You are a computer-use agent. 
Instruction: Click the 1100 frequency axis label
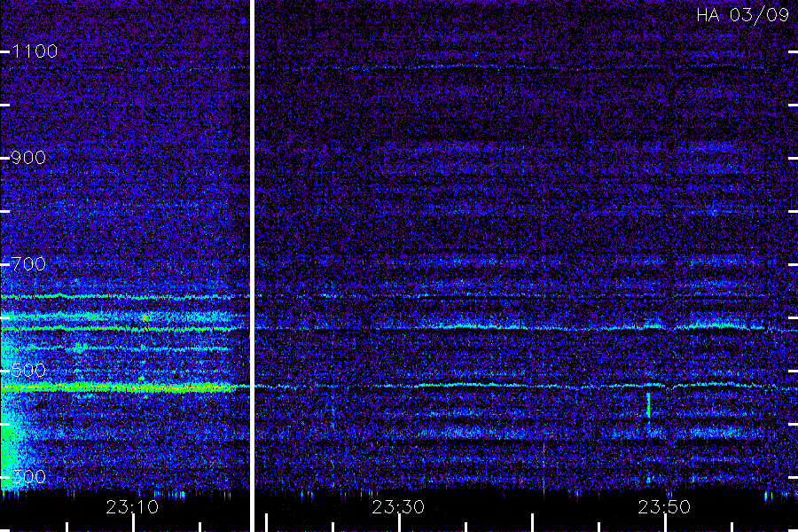click(35, 51)
